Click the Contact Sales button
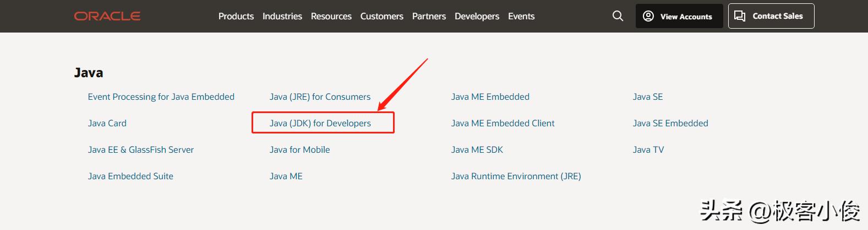The image size is (868, 230). point(771,16)
